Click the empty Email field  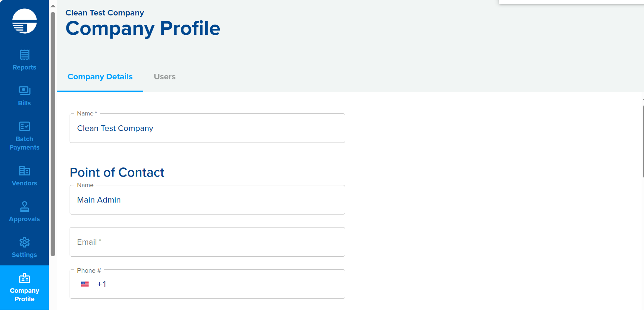(x=207, y=242)
